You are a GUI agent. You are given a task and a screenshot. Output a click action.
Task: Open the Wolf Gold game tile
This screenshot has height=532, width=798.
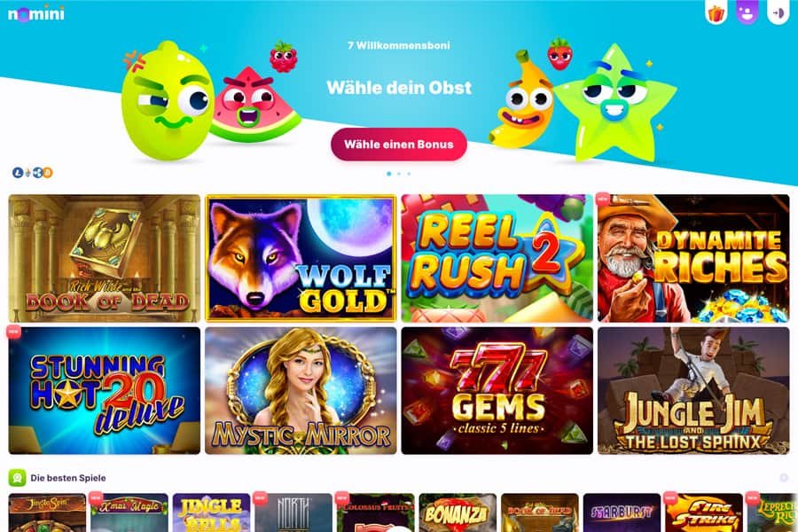[x=301, y=258]
